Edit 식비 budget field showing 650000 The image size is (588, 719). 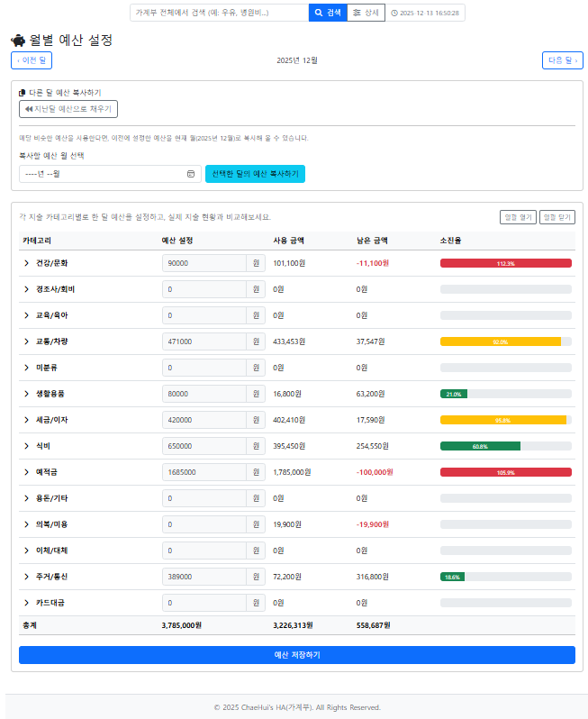point(204,446)
